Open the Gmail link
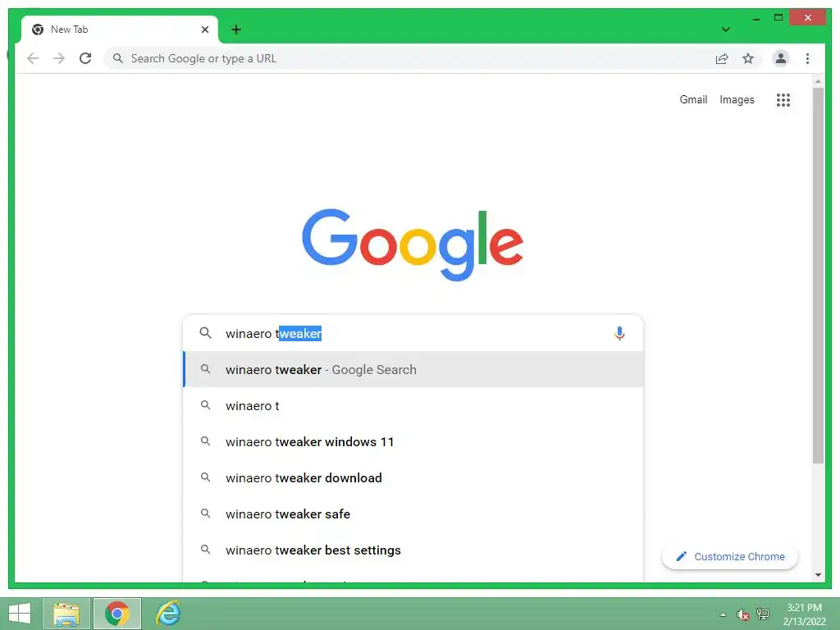 click(693, 99)
